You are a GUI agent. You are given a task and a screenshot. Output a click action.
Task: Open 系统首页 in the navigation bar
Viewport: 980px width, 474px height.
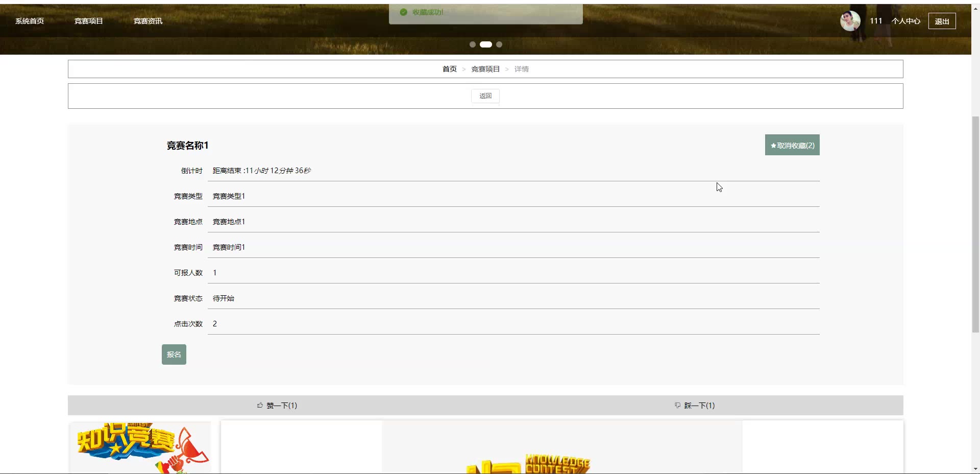(x=30, y=21)
